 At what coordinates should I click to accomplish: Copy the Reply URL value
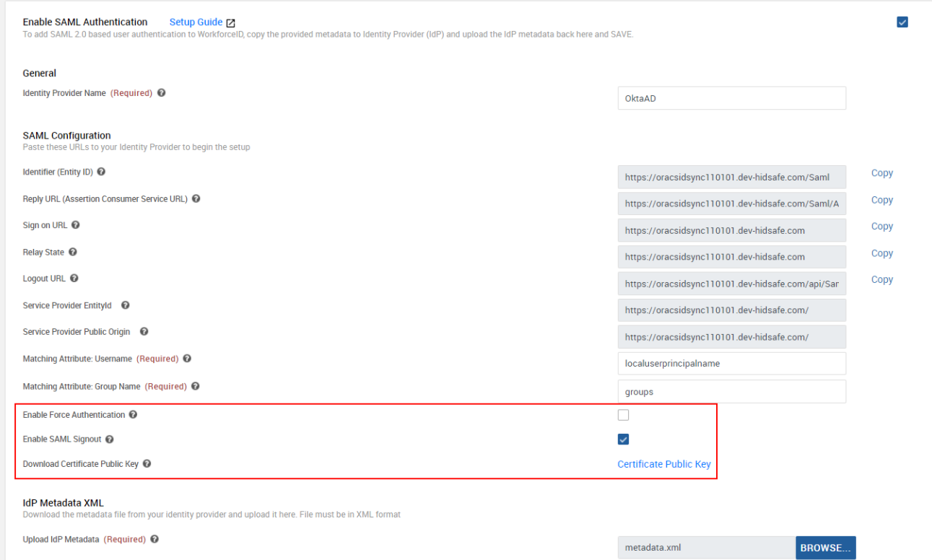(882, 200)
